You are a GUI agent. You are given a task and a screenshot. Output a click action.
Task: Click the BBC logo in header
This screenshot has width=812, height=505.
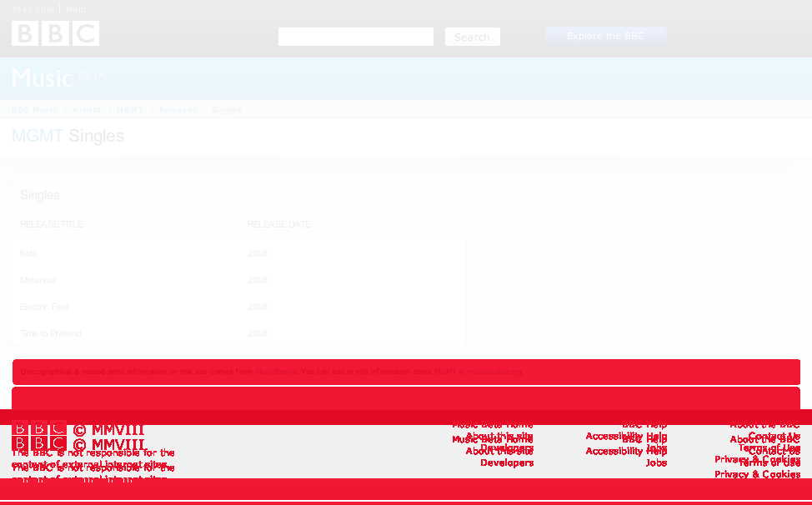pos(55,33)
